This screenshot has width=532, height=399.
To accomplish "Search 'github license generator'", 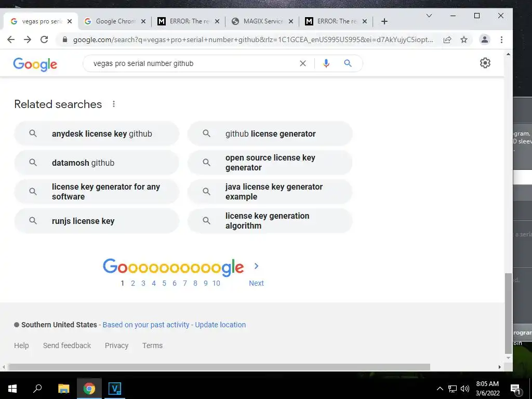I will 270,134.
